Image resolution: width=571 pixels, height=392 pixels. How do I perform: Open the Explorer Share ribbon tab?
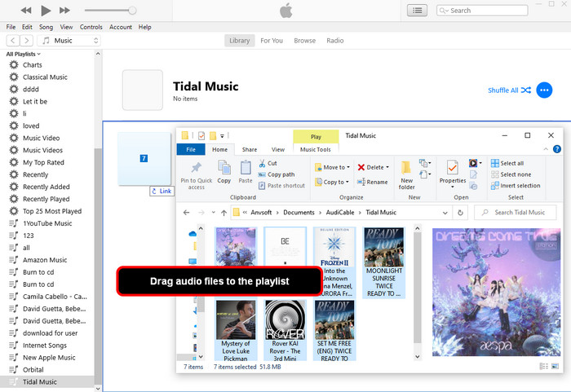(250, 149)
